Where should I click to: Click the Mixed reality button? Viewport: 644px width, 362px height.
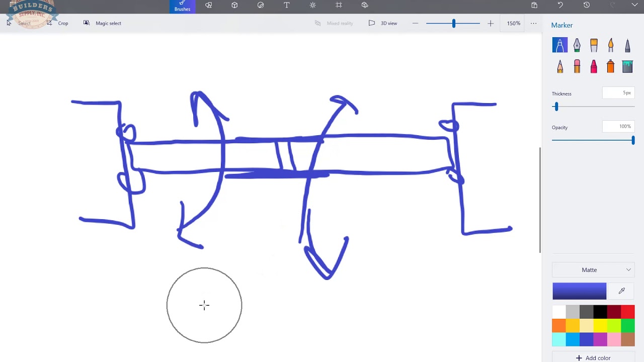[x=334, y=23]
